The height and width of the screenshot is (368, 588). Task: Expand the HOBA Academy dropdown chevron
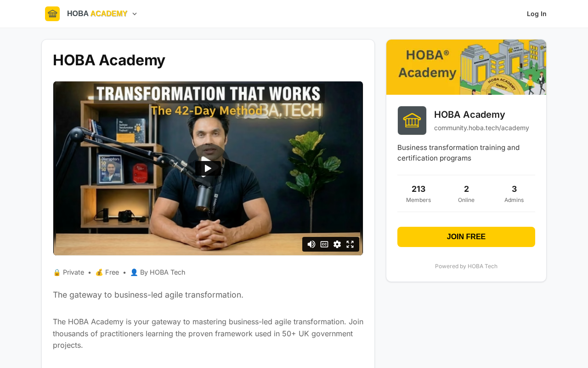point(135,14)
